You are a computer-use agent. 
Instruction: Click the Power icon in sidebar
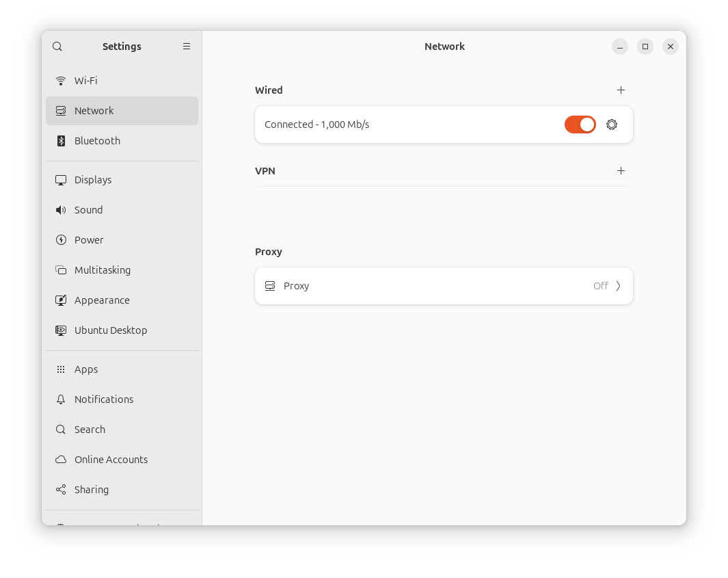point(61,240)
